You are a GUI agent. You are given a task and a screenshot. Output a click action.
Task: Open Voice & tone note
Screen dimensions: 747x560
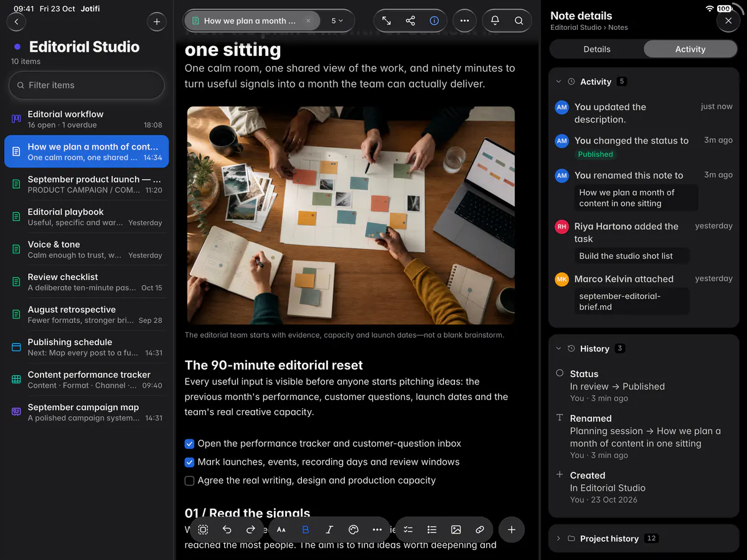[87, 250]
